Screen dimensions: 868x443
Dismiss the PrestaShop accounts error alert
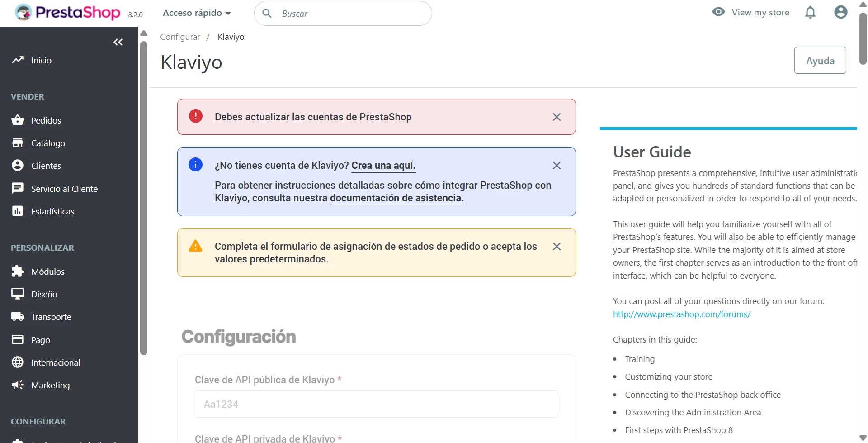tap(557, 117)
